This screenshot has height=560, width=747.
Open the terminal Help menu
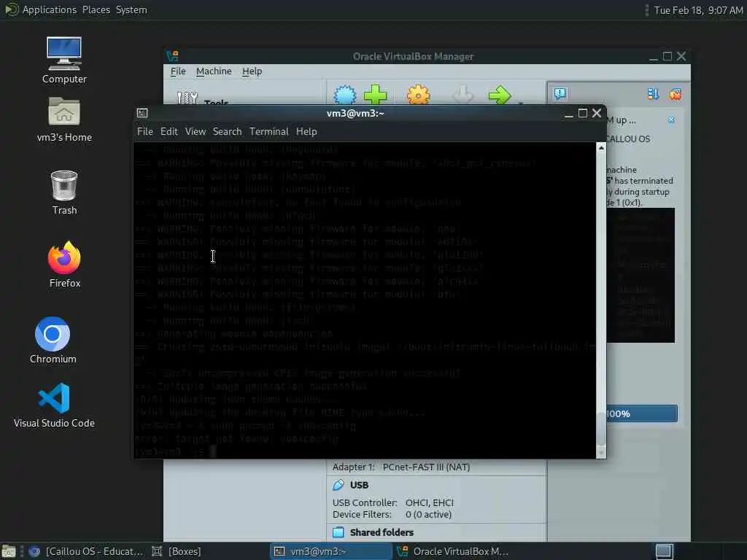point(306,131)
